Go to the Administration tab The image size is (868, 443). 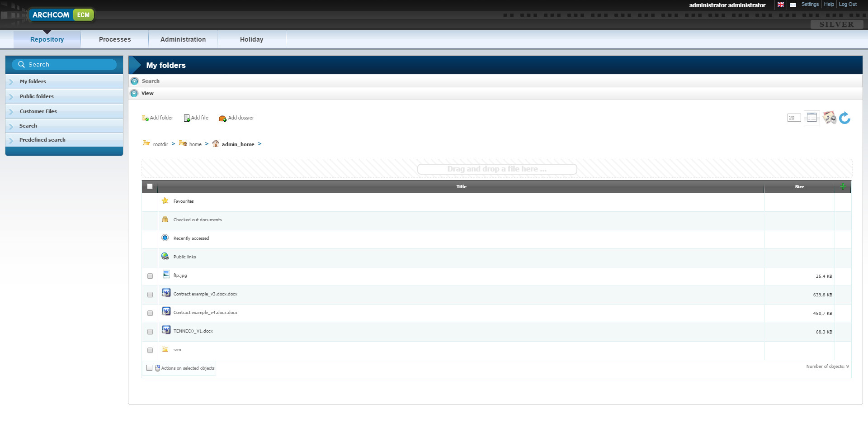[x=183, y=39]
